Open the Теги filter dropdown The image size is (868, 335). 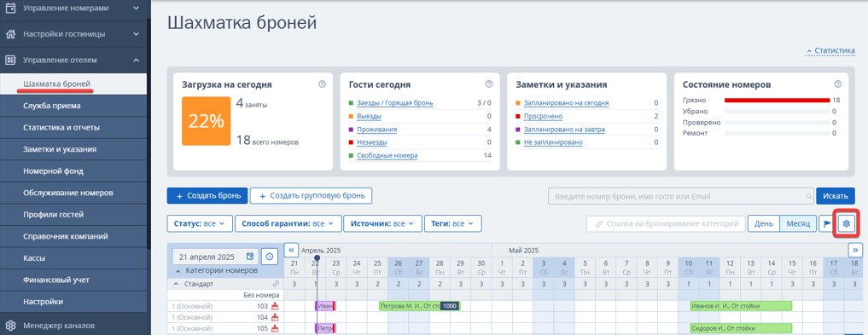tap(453, 224)
